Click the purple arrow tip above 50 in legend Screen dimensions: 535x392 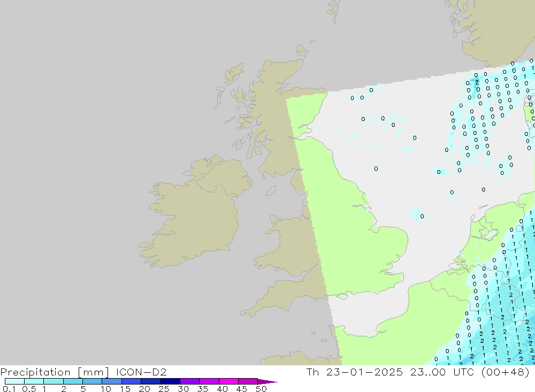pos(267,382)
